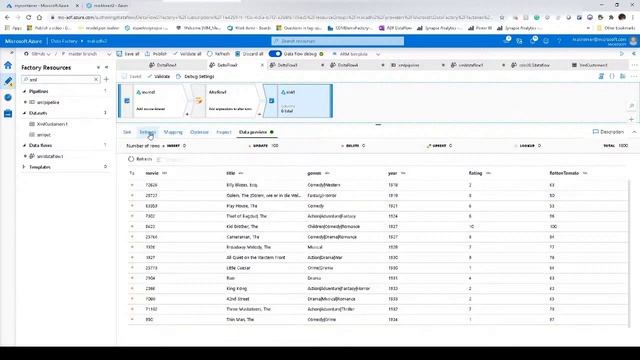The height and width of the screenshot is (360, 640).
Task: Click the Description button
Action: point(608,132)
